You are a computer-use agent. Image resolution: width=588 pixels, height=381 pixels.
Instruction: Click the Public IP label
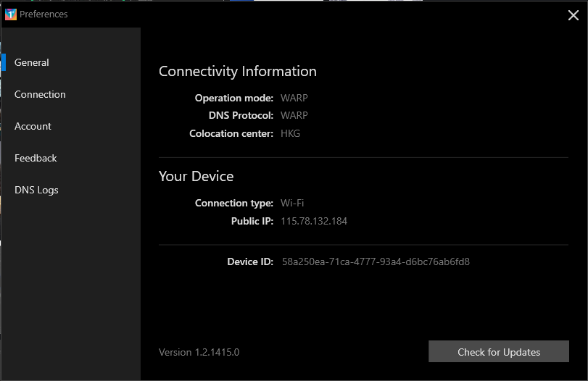pos(252,221)
